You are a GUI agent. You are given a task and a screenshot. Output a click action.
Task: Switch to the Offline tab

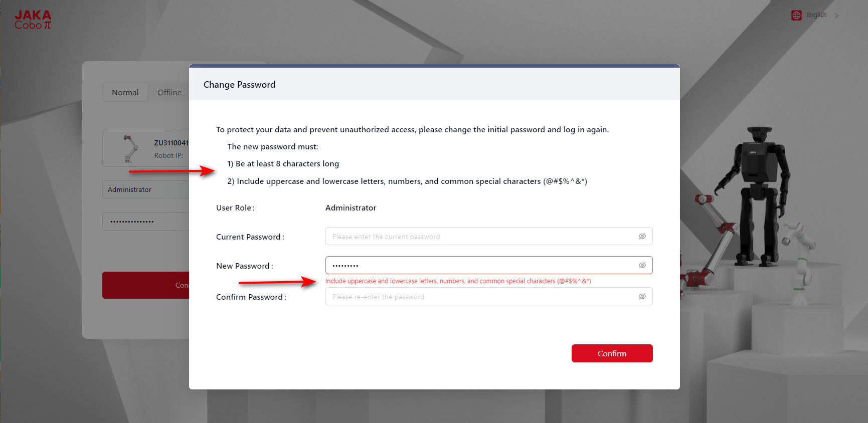[x=169, y=93]
